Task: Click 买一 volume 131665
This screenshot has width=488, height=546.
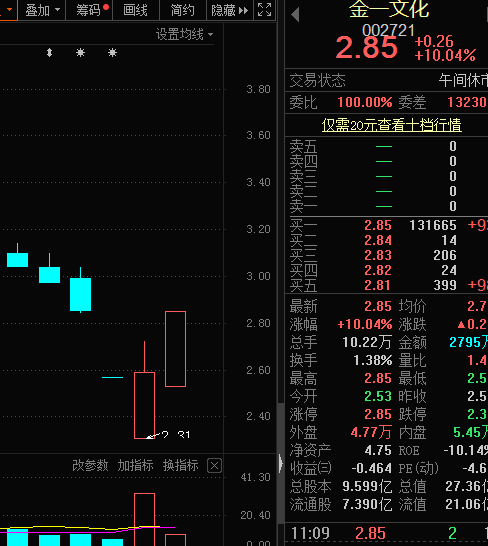Action: point(433,225)
